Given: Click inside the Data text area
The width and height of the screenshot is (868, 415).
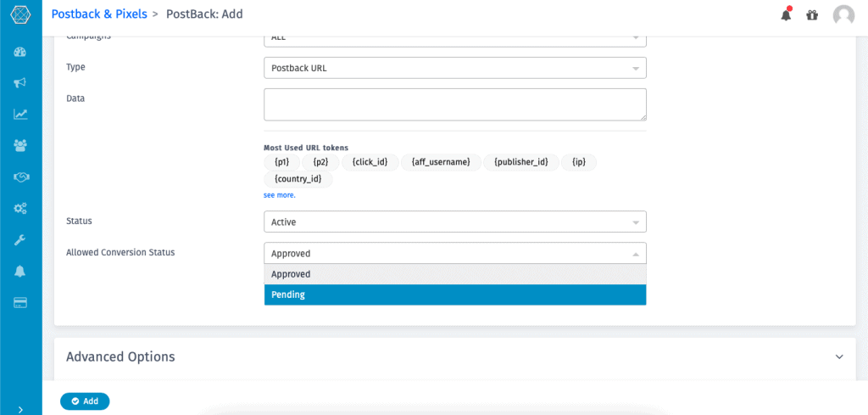Looking at the screenshot, I should [454, 104].
